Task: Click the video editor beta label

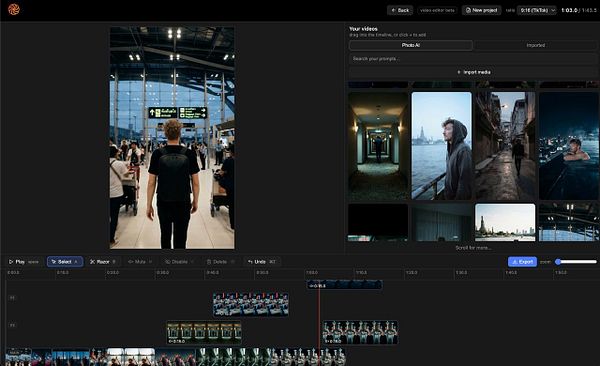Action: coord(437,10)
